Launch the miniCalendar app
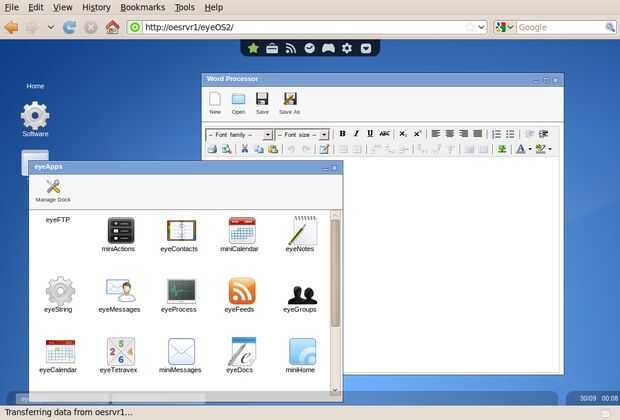 pos(241,234)
